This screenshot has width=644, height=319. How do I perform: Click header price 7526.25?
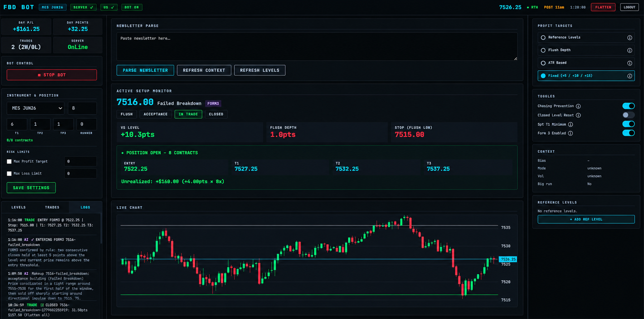pyautogui.click(x=510, y=7)
